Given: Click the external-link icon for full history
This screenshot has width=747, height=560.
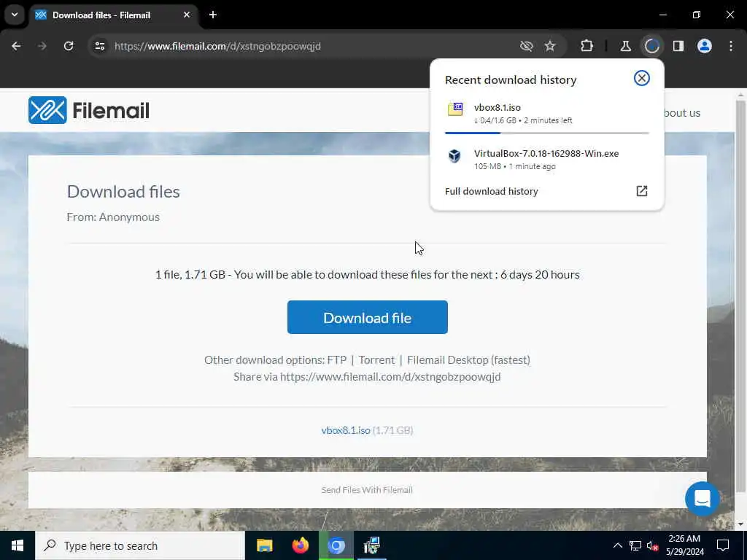Looking at the screenshot, I should (642, 191).
